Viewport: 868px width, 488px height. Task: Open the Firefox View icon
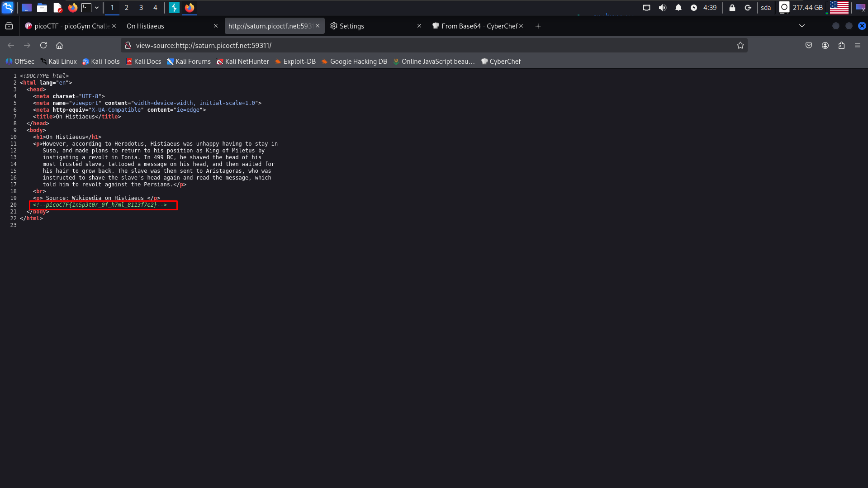point(9,26)
